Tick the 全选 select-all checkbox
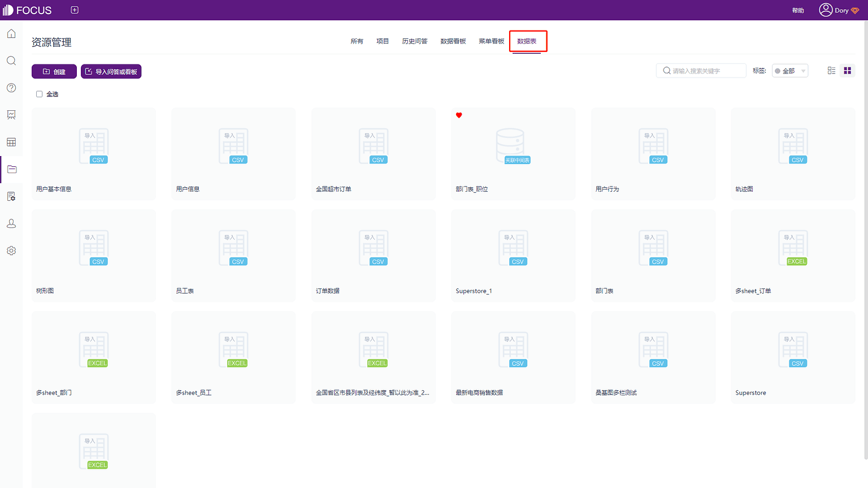868x488 pixels. 40,94
